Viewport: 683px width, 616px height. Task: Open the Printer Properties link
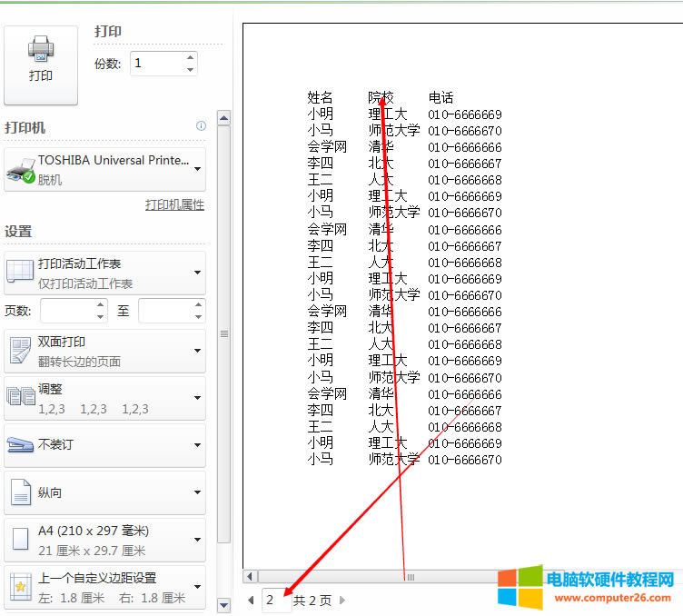(174, 205)
